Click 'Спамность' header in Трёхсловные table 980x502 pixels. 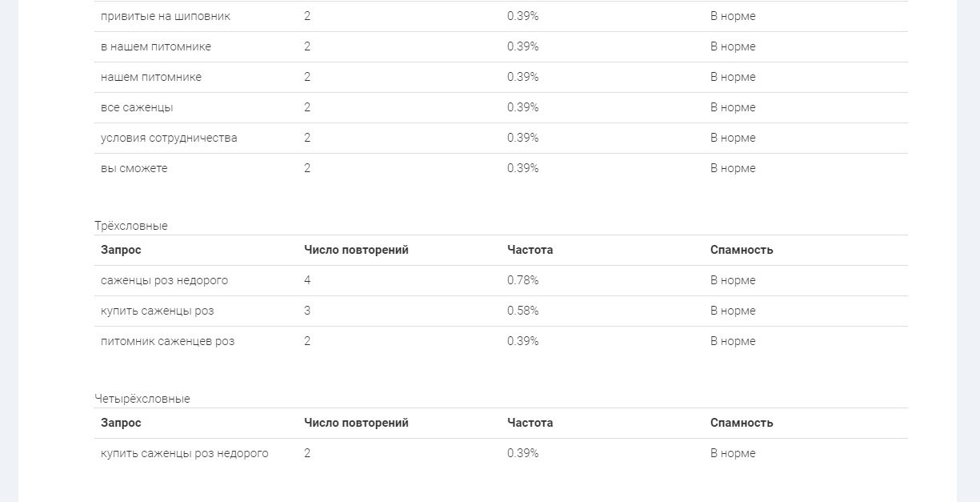coord(742,250)
